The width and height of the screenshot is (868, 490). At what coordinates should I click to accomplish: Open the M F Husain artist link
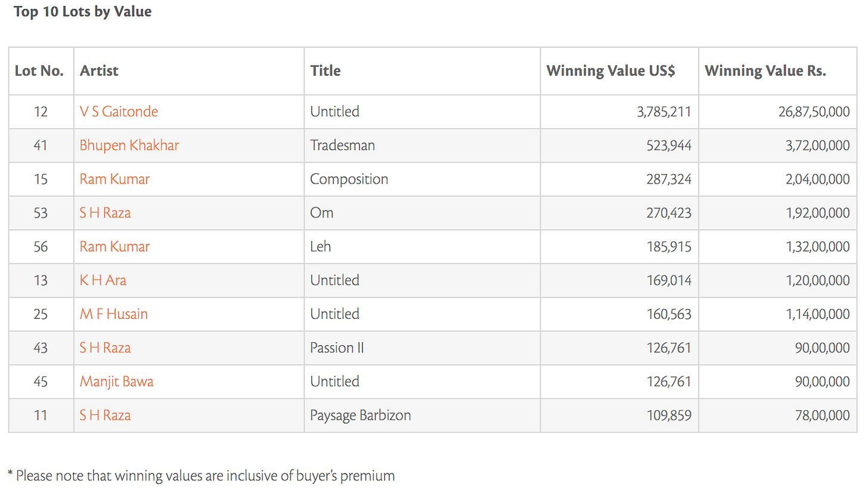pos(114,314)
